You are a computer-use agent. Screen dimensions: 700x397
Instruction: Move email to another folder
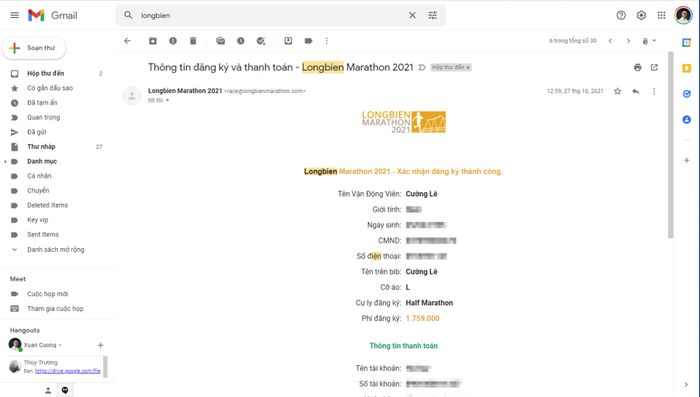[x=288, y=41]
